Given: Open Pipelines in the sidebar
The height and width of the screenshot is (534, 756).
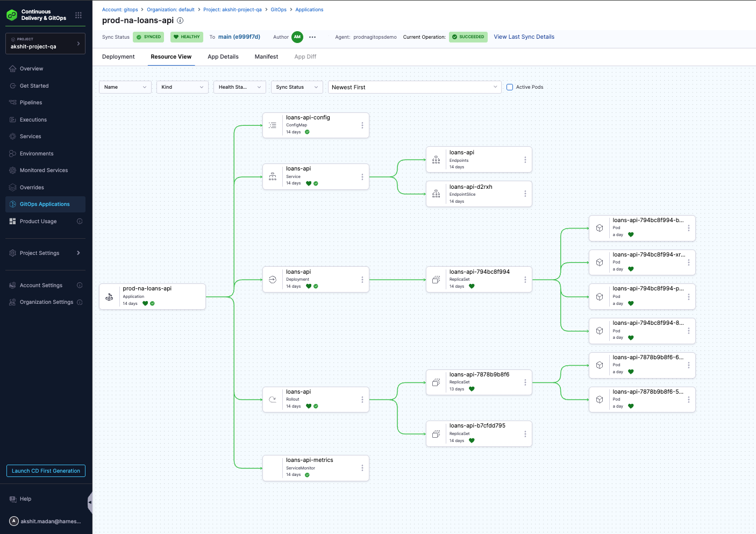Looking at the screenshot, I should pyautogui.click(x=31, y=103).
